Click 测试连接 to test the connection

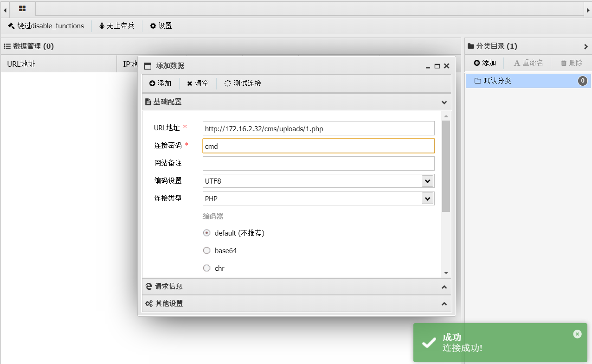coord(243,83)
